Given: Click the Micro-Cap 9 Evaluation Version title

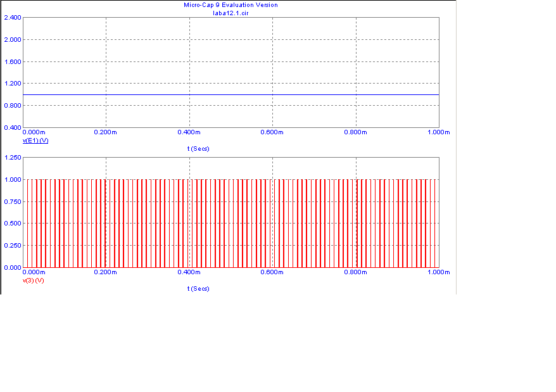Looking at the screenshot, I should point(231,5).
